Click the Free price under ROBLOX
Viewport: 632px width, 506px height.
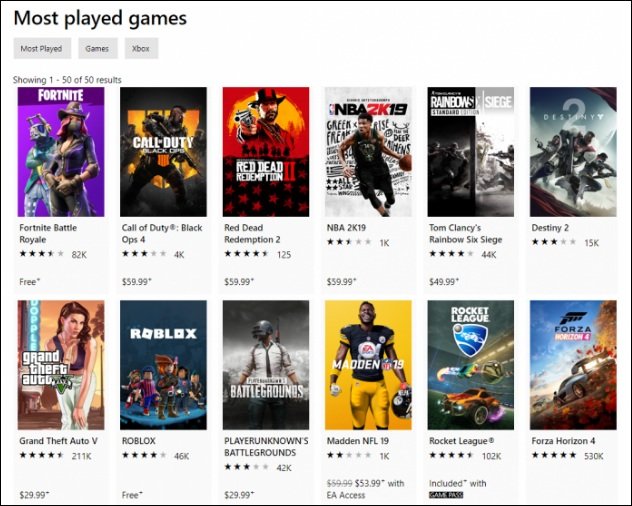[x=132, y=495]
